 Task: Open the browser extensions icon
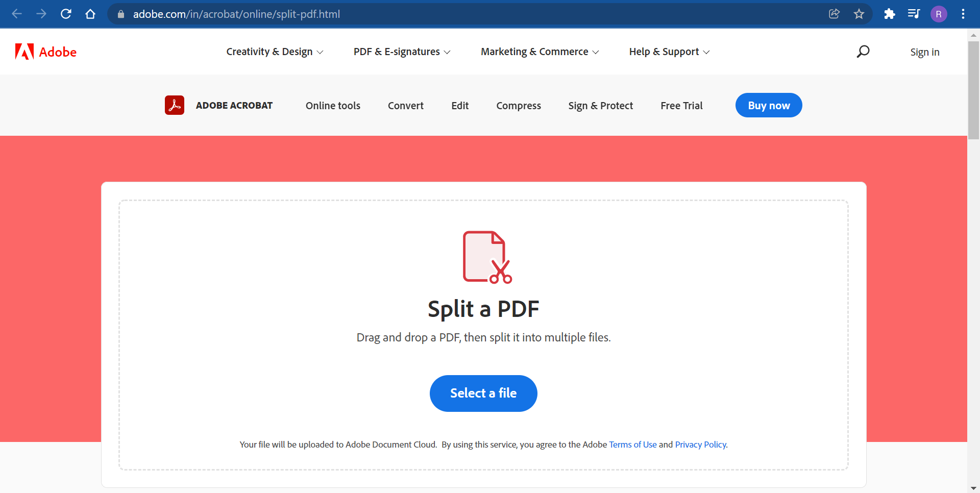pos(890,14)
